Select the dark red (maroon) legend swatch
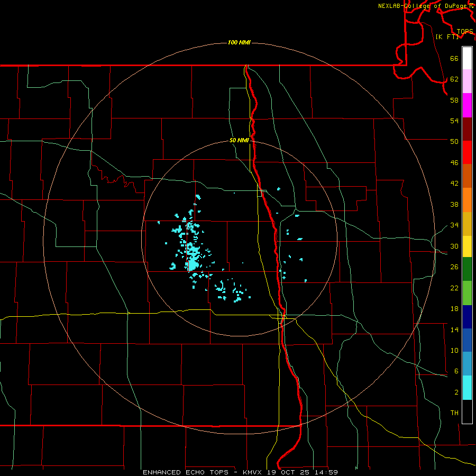The width and height of the screenshot is (476, 476). click(x=467, y=129)
